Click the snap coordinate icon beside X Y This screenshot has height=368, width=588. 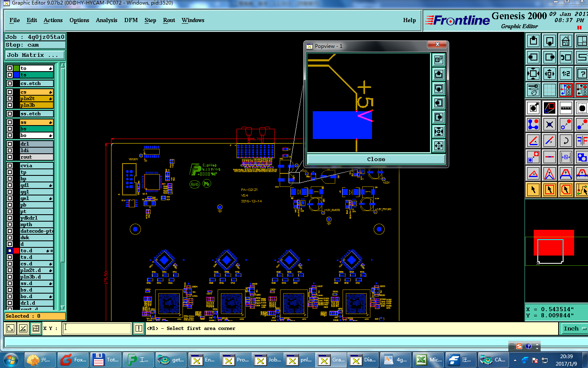point(36,328)
